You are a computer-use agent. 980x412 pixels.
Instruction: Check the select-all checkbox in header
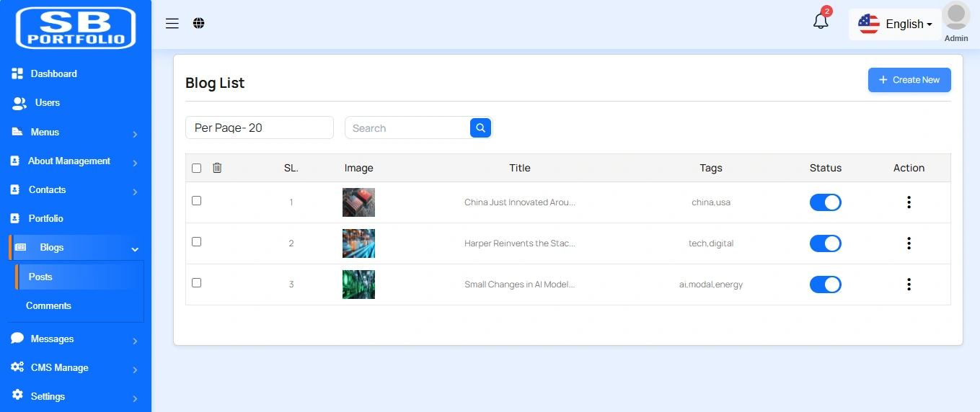[197, 168]
